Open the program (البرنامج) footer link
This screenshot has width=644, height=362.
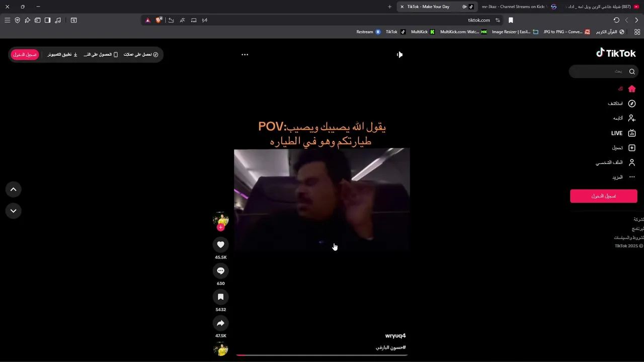tap(637, 229)
